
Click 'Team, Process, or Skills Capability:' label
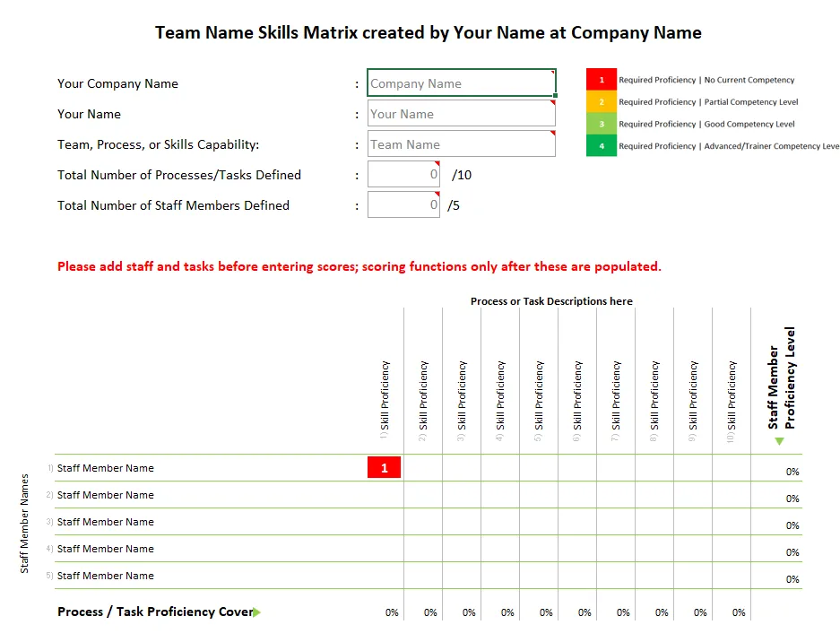click(x=158, y=144)
